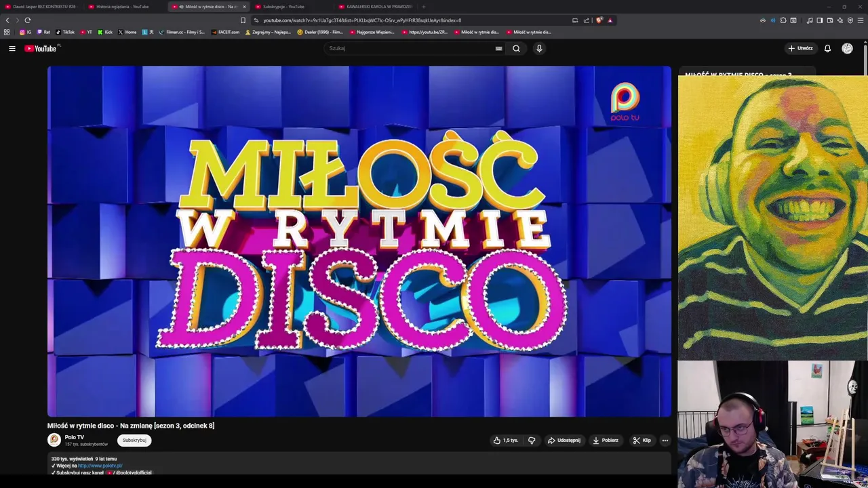The image size is (868, 488).
Task: Go forward with browser forward arrow
Action: pos(17,20)
